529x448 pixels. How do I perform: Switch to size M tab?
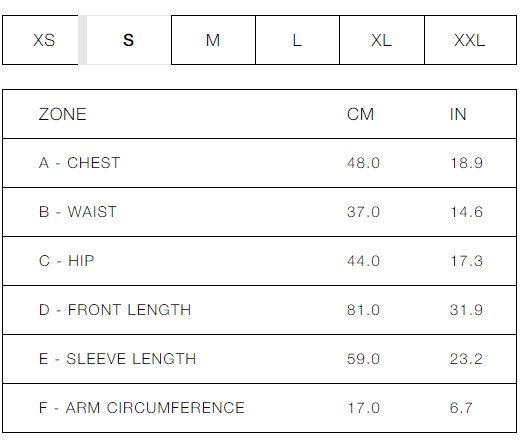(x=213, y=40)
